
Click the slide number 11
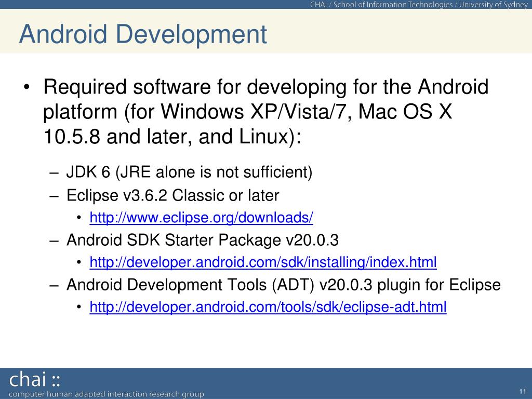pyautogui.click(x=523, y=392)
